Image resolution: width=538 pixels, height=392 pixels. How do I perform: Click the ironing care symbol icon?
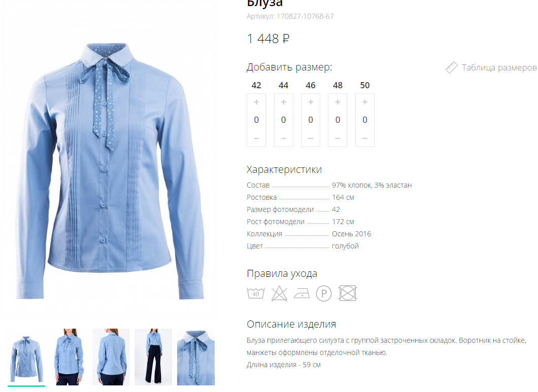pos(301,294)
